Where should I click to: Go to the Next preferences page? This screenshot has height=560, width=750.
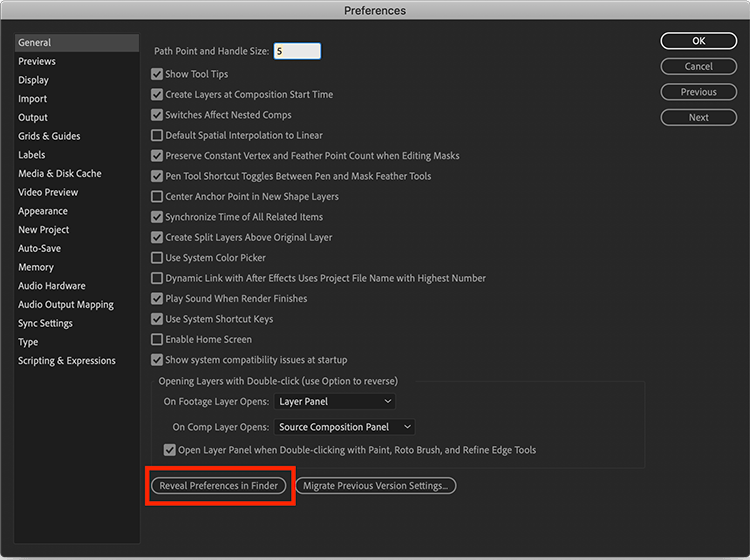(699, 117)
